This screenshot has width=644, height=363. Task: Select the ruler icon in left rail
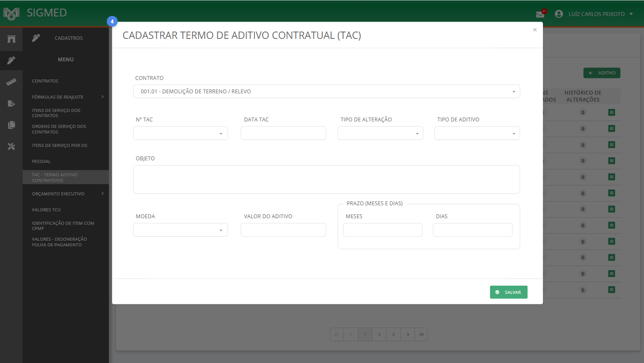coord(11,82)
